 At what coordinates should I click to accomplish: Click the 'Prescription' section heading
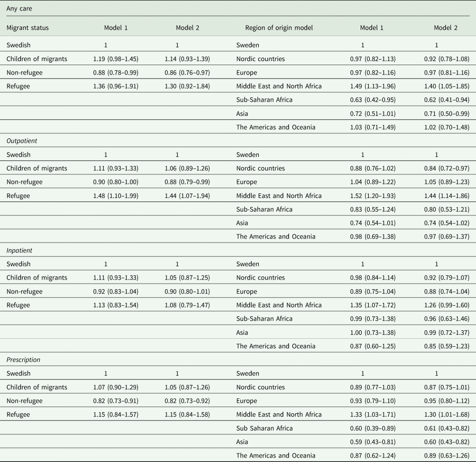[x=23, y=360]
